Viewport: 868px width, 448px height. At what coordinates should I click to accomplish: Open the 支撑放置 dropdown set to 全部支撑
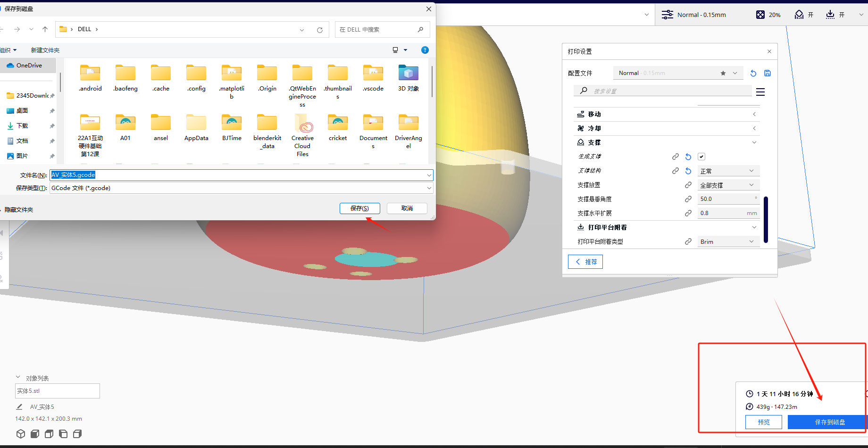[x=728, y=185]
